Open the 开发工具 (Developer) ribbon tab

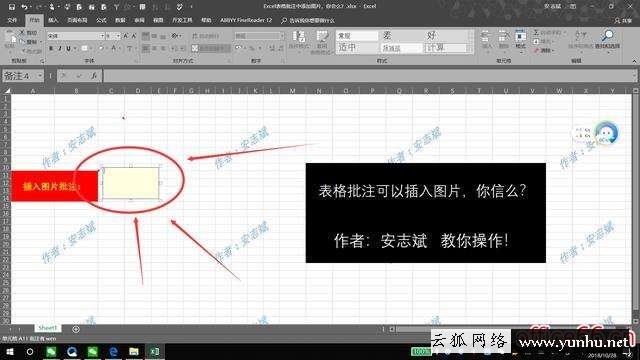[x=182, y=20]
